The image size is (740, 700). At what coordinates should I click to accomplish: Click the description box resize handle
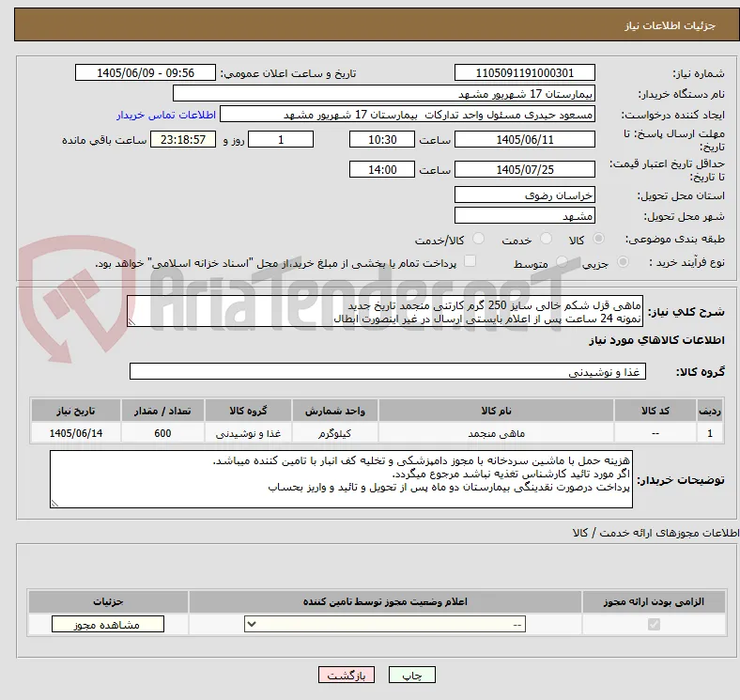131,321
